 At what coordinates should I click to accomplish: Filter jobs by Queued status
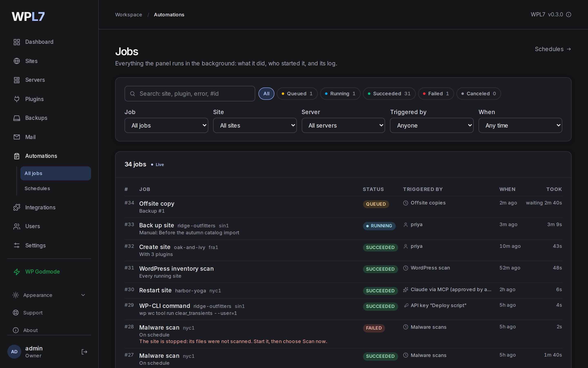[x=297, y=94]
